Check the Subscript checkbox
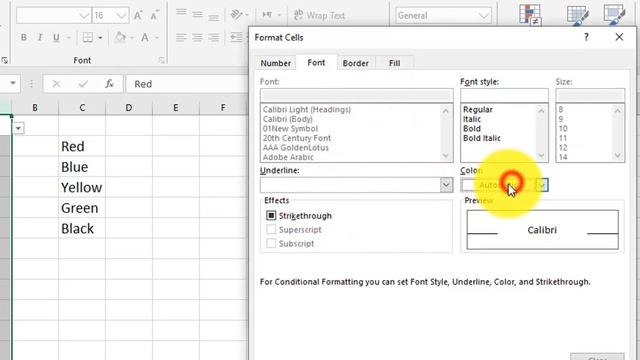Viewport: 640px width, 360px height. [x=271, y=243]
